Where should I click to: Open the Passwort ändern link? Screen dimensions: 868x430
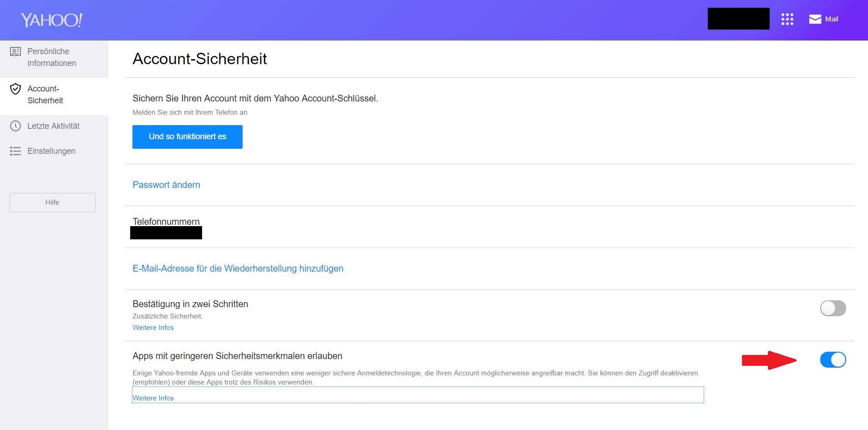point(166,185)
